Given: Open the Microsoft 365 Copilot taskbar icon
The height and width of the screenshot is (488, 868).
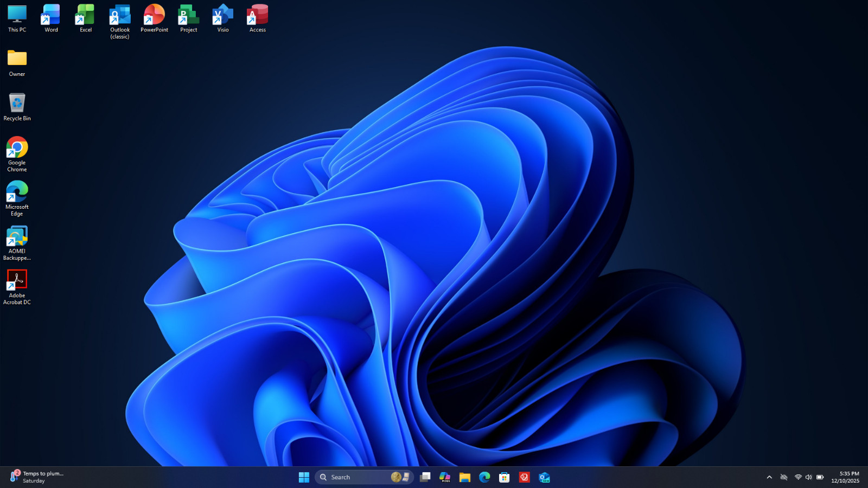Looking at the screenshot, I should (445, 477).
